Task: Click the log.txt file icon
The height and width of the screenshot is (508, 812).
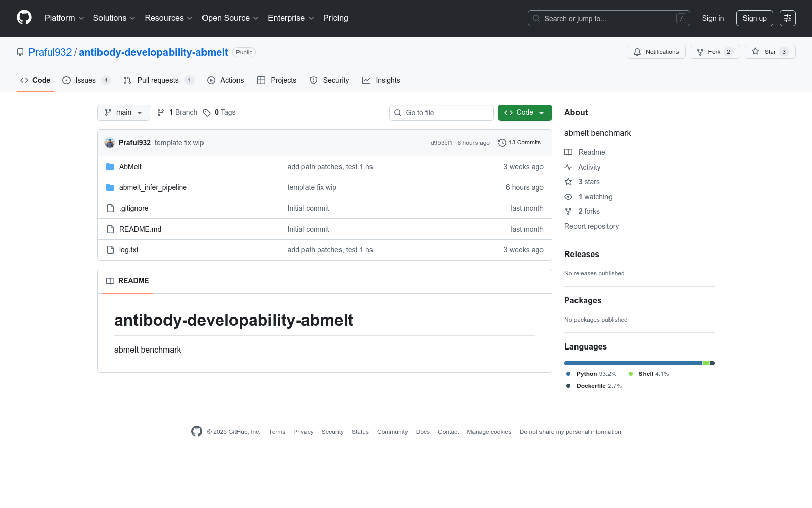Action: (x=110, y=250)
